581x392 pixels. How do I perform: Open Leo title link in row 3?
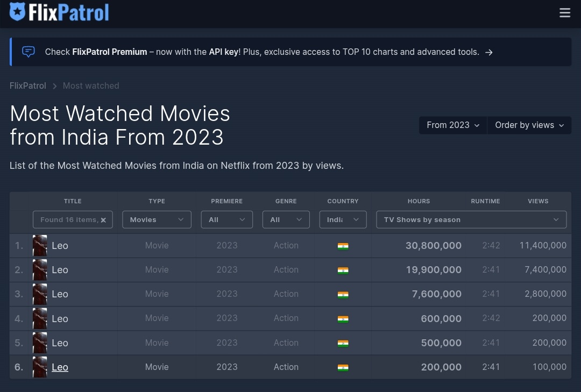pyautogui.click(x=60, y=294)
